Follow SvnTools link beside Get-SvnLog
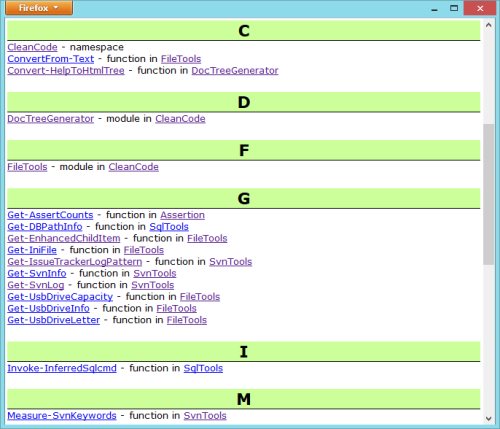 tap(153, 285)
